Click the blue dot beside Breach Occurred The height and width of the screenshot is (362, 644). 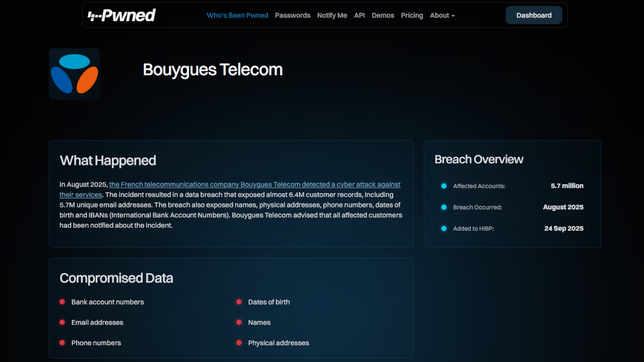tap(444, 207)
